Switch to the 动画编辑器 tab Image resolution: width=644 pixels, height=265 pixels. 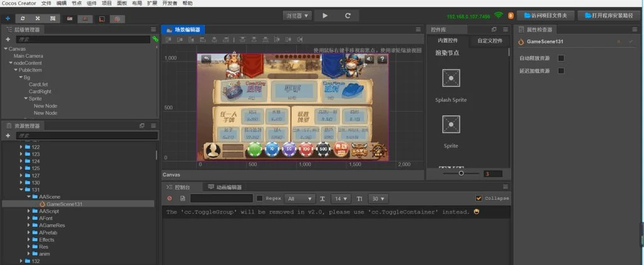(225, 187)
